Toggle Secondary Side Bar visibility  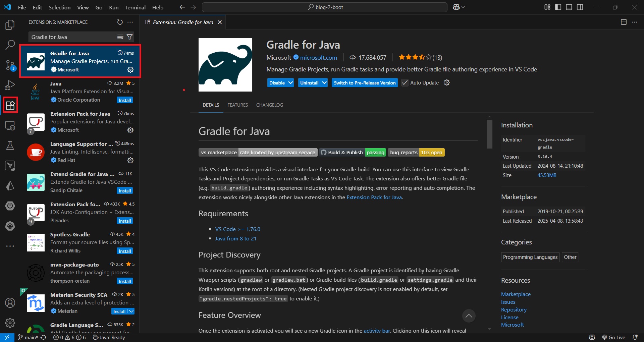[x=580, y=7]
